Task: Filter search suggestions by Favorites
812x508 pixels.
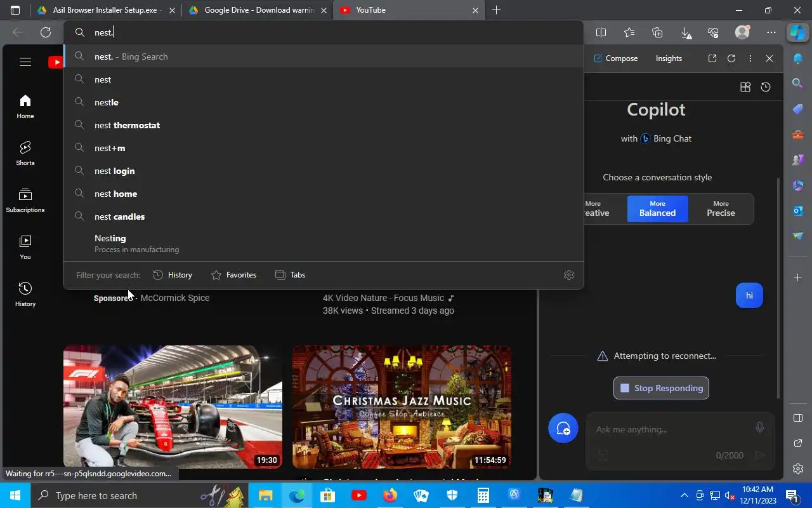Action: [x=233, y=275]
